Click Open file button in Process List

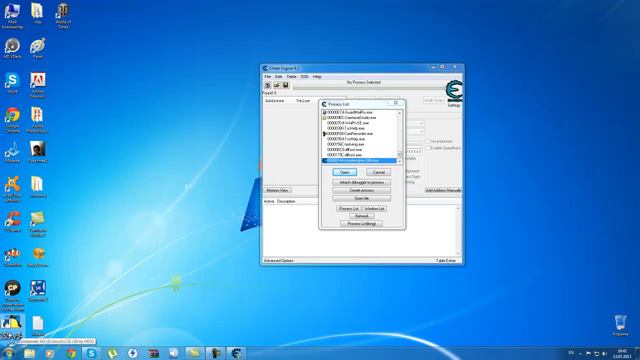[x=362, y=198]
